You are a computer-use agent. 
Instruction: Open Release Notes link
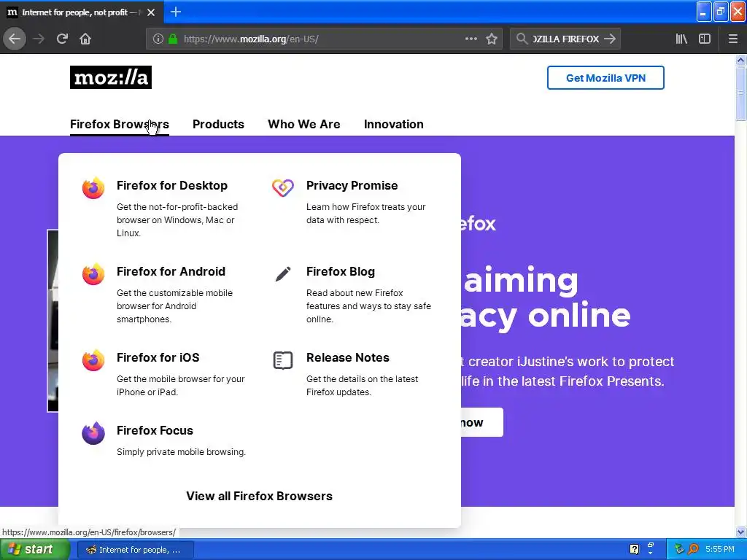tap(348, 357)
